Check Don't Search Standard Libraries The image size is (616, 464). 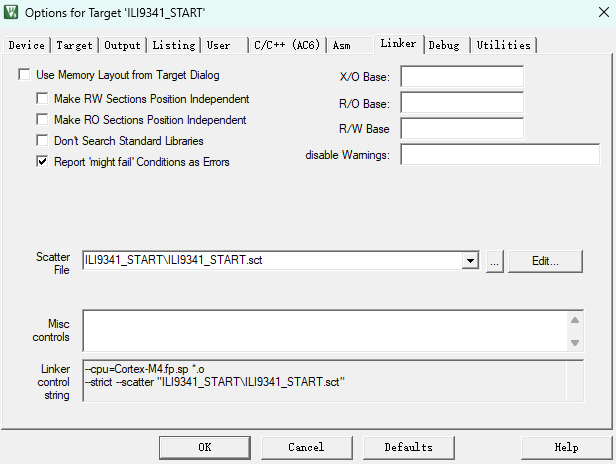42,140
